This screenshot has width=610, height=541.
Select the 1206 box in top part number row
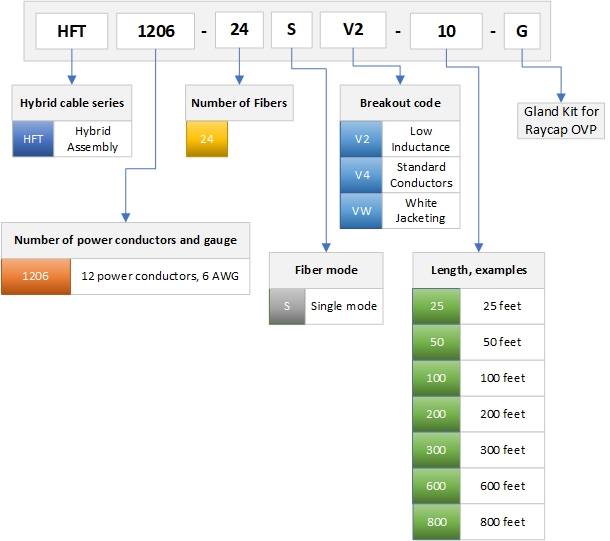coord(154,31)
